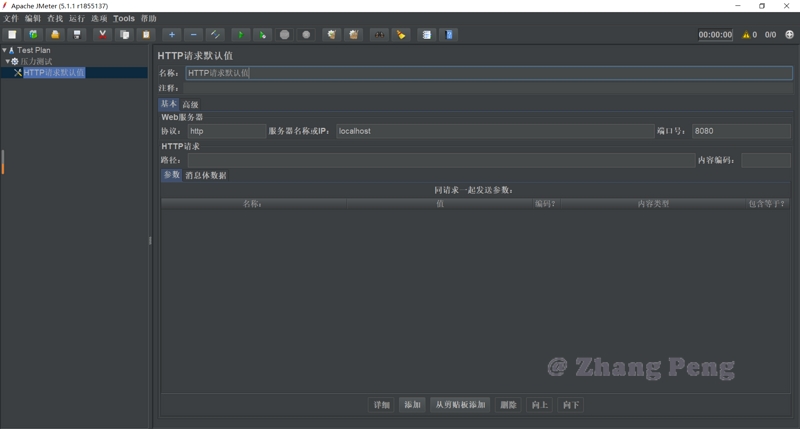Screen dimensions: 800x429
Task: Open the Tools menu
Action: point(124,19)
